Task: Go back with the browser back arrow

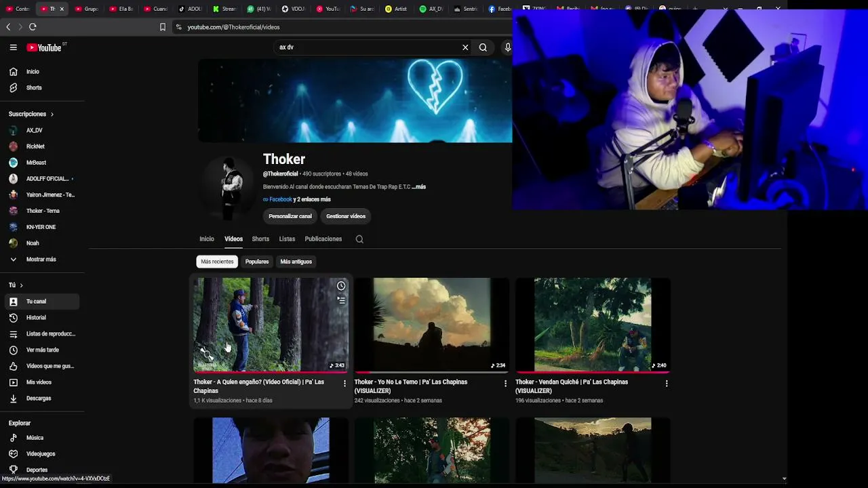Action: [8, 27]
